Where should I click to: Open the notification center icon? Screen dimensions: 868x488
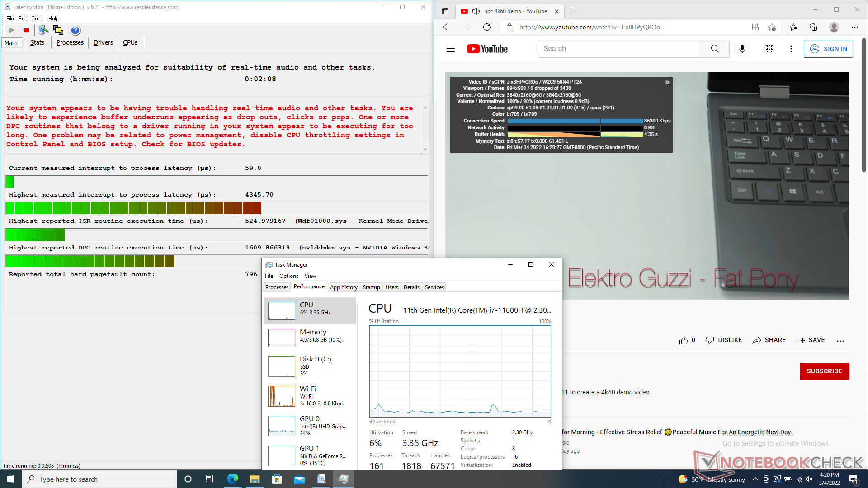pyautogui.click(x=854, y=479)
